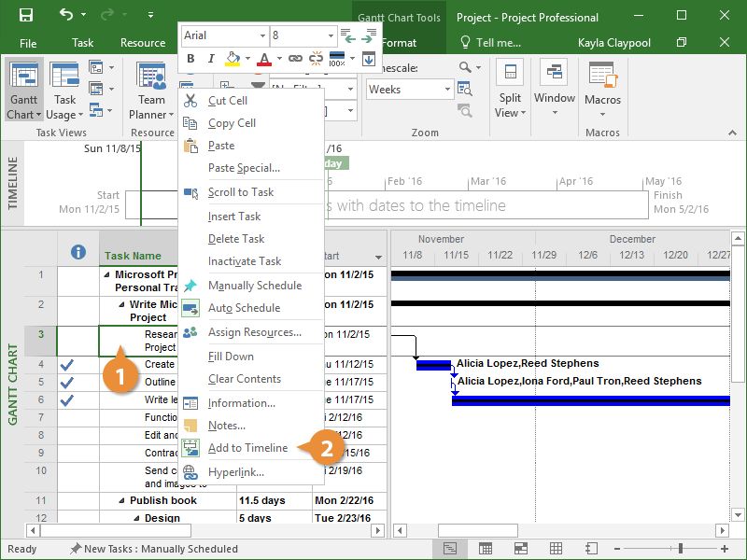This screenshot has height=560, width=747.
Task: Open the Arial font name dropdown
Action: [262, 35]
